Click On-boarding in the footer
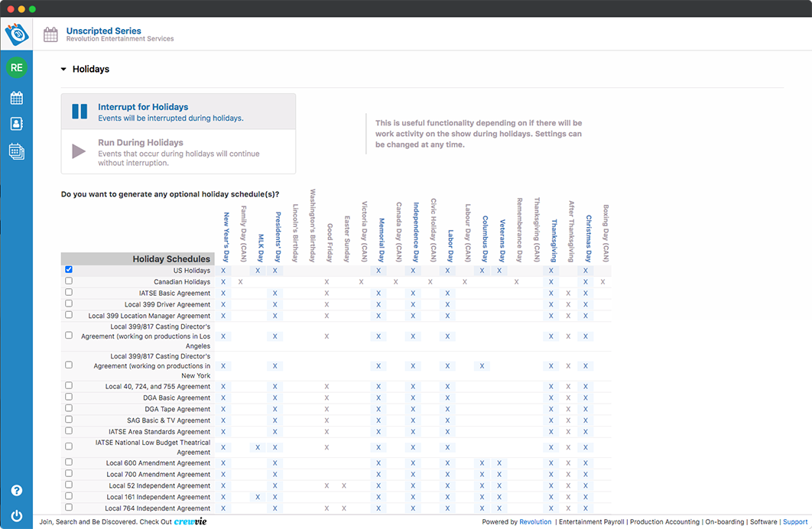 click(x=725, y=522)
